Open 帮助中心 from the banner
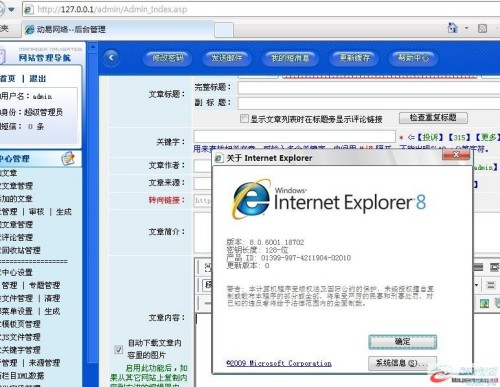This screenshot has height=387, width=500. point(413,58)
